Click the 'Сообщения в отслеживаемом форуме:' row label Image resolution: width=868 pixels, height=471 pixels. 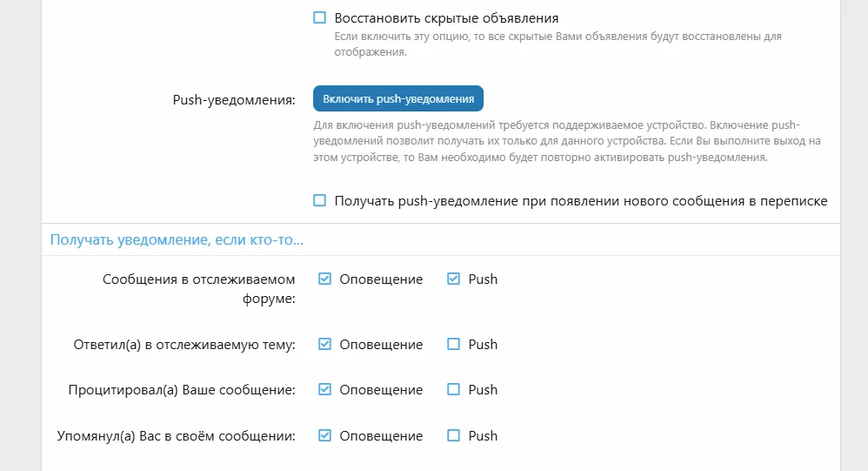(x=198, y=289)
